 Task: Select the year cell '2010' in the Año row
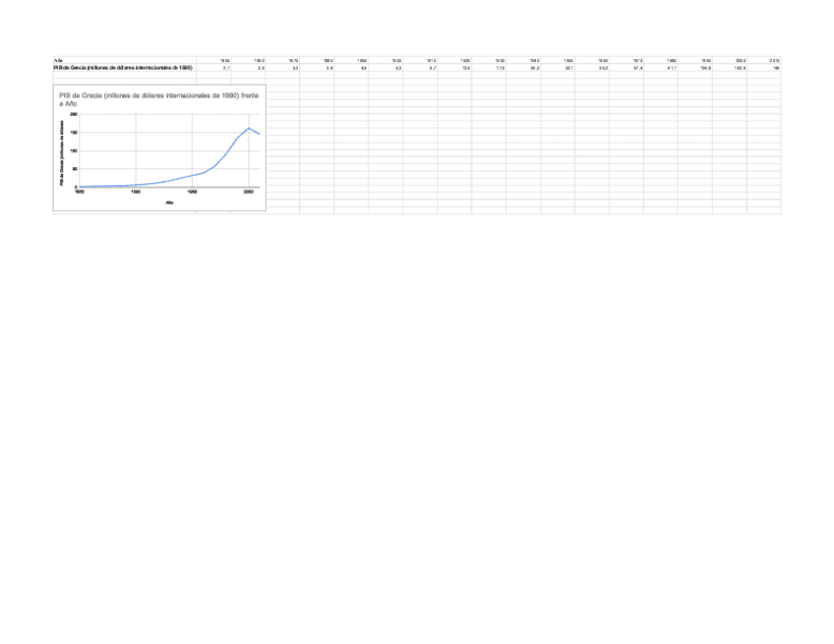[x=764, y=60]
